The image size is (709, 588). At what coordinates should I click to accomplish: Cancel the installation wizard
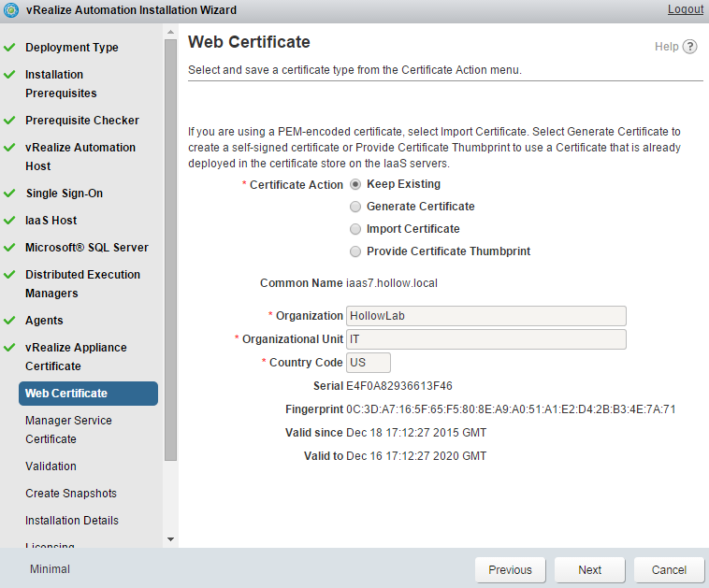669,569
